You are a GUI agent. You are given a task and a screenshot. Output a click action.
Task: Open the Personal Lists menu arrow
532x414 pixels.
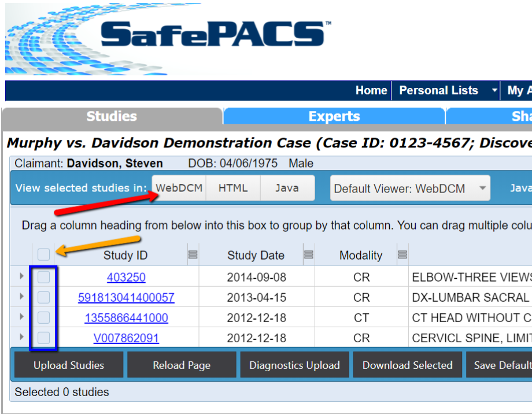(x=494, y=90)
